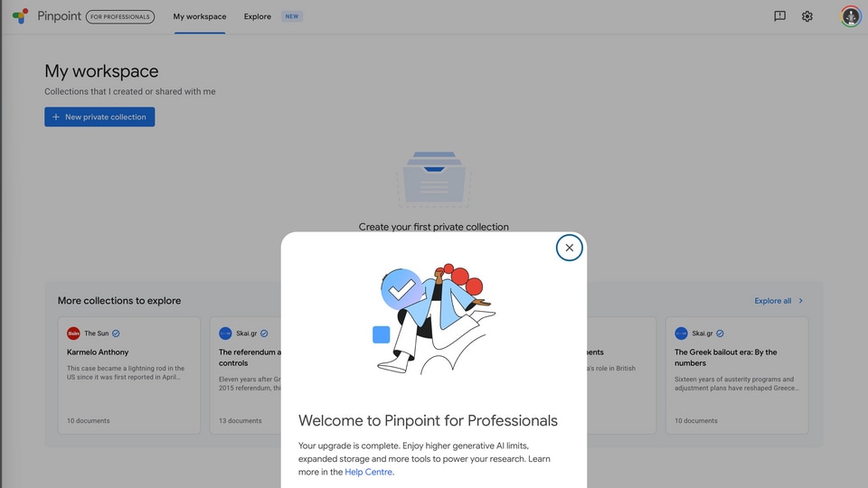Click the empty collection drawer illustration
Viewport: 868px width, 488px height.
(x=434, y=178)
